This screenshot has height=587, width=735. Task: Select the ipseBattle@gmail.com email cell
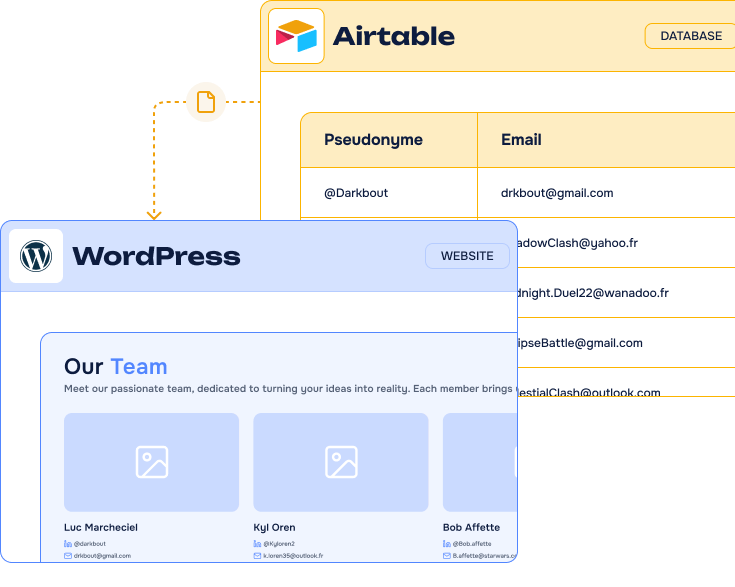(x=626, y=343)
